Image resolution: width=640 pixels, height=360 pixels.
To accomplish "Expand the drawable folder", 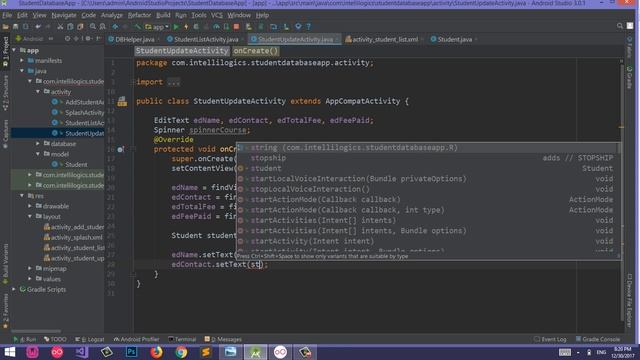I will [30, 206].
